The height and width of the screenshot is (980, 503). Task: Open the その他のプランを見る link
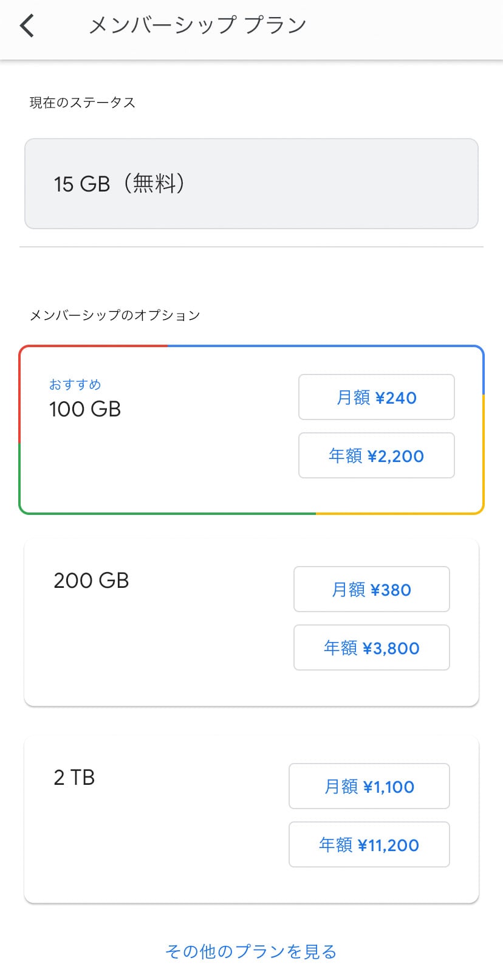pos(251,951)
